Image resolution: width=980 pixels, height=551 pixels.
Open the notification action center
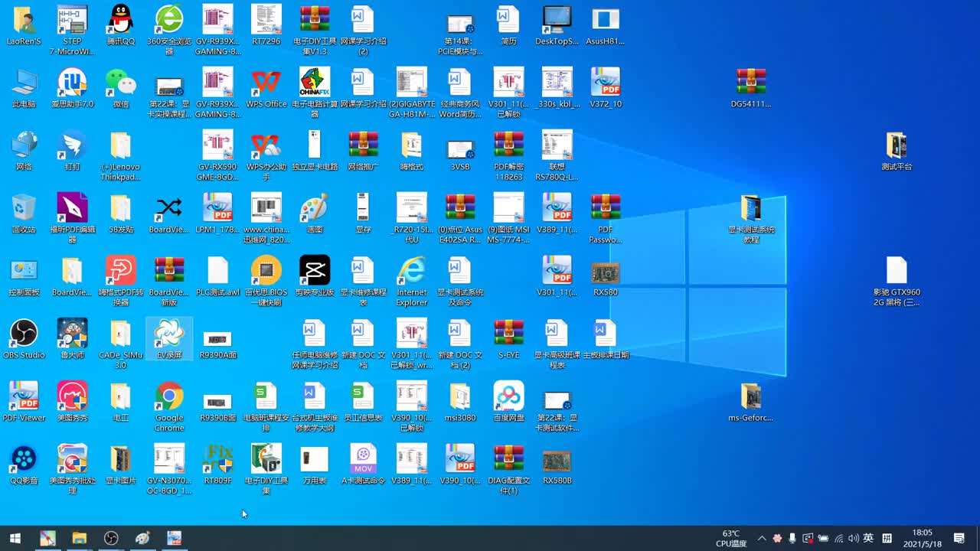pyautogui.click(x=959, y=539)
